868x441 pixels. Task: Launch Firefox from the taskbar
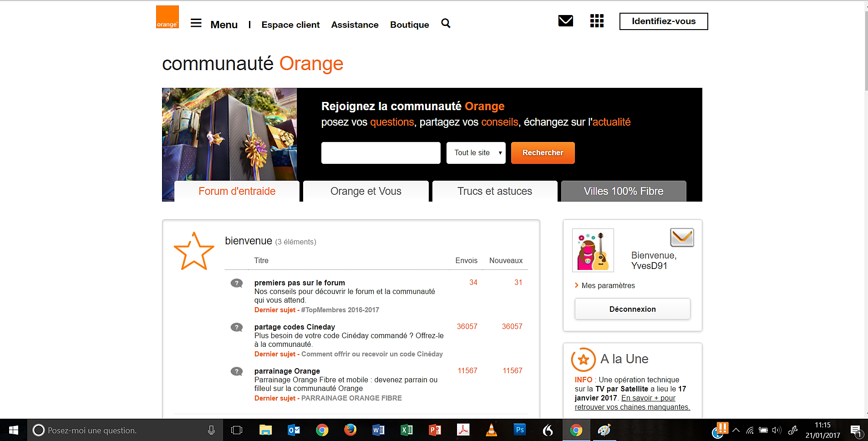tap(350, 430)
